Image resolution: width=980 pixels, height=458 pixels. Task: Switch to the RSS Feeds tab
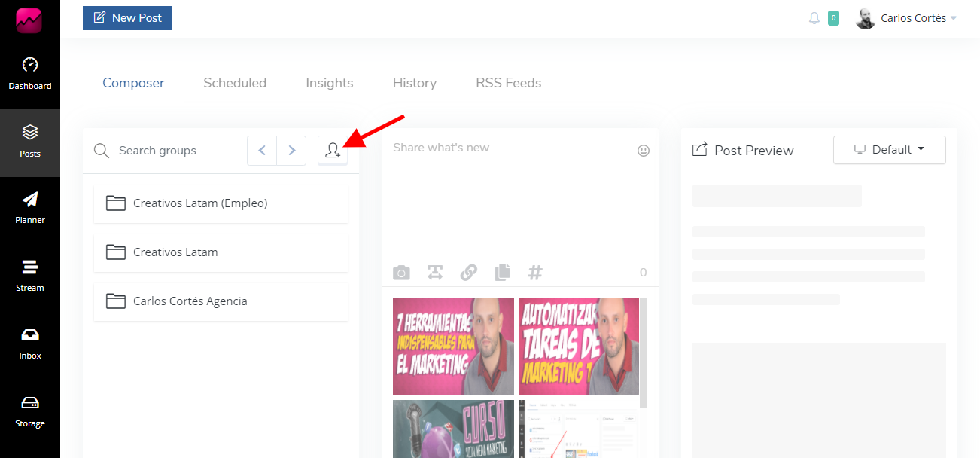(x=509, y=83)
